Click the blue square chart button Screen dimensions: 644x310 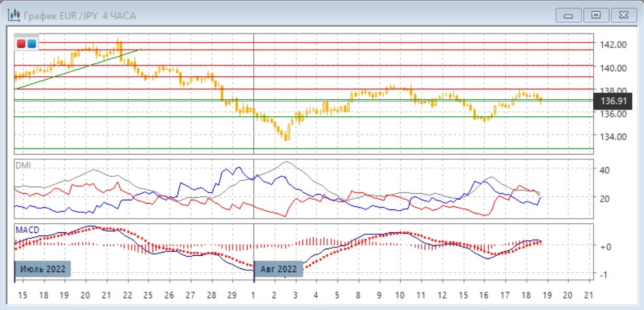pyautogui.click(x=31, y=44)
